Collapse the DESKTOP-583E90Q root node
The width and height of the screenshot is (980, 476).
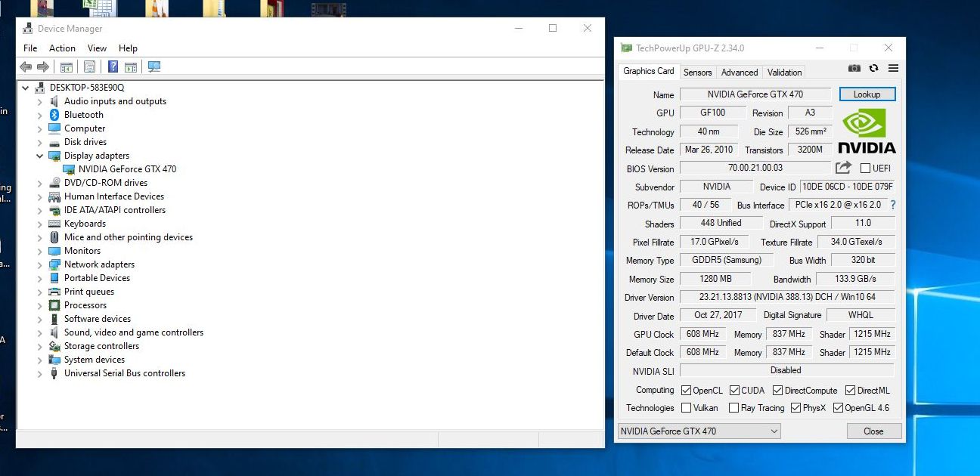coord(26,88)
